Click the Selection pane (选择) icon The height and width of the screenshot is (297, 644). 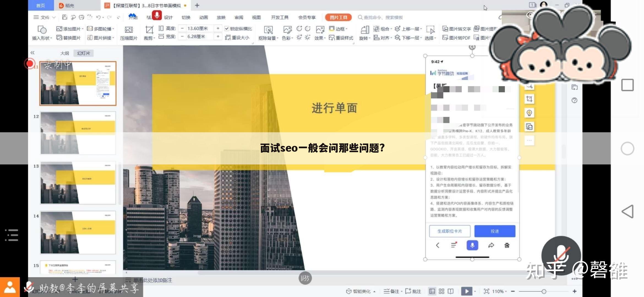pyautogui.click(x=430, y=30)
